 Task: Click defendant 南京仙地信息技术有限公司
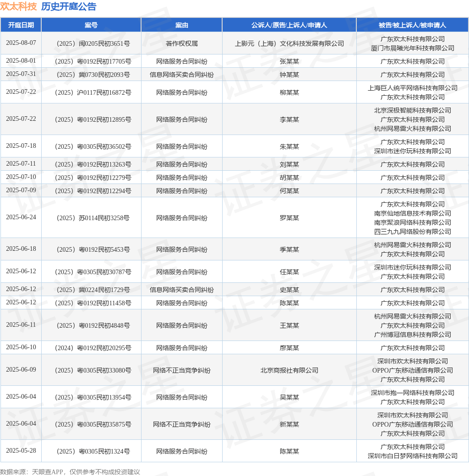(413, 213)
